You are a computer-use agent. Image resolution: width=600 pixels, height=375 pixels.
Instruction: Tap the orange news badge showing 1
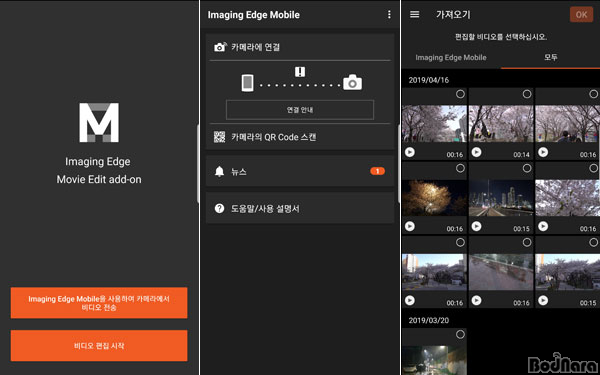[377, 171]
